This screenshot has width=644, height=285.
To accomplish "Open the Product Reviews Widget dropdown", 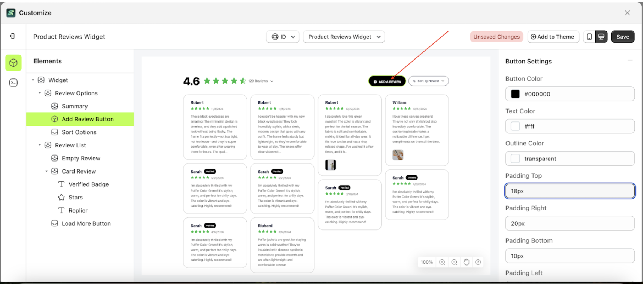I will 344,37.
